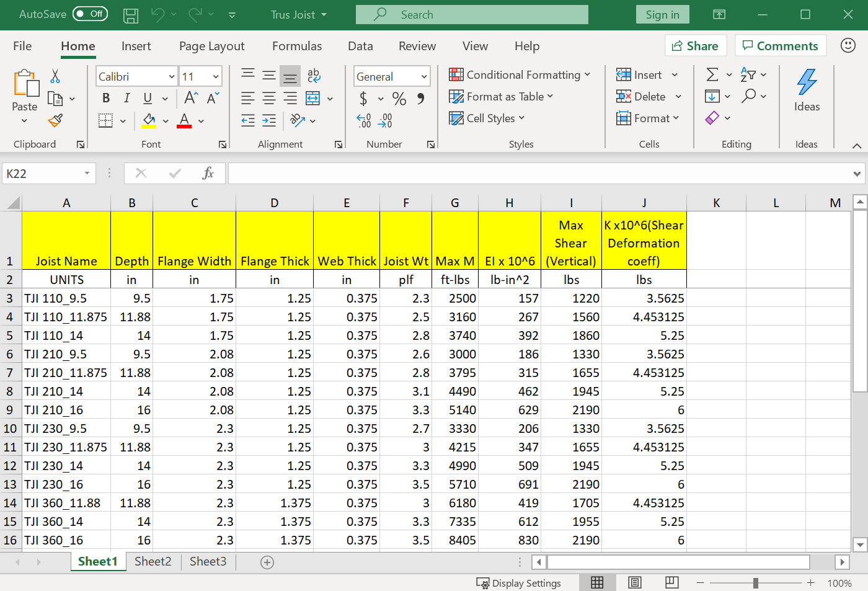Click the Format Painter brush icon
868x591 pixels.
(55, 120)
